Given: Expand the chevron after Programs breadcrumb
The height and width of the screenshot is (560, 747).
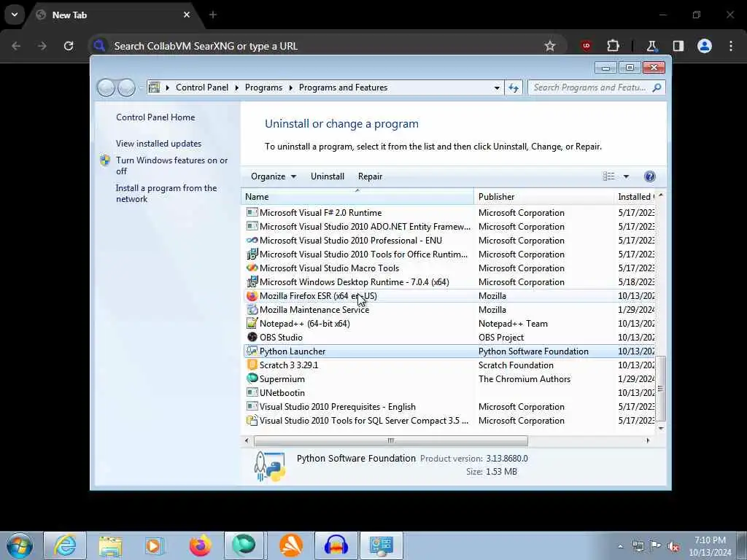Looking at the screenshot, I should click(x=290, y=87).
